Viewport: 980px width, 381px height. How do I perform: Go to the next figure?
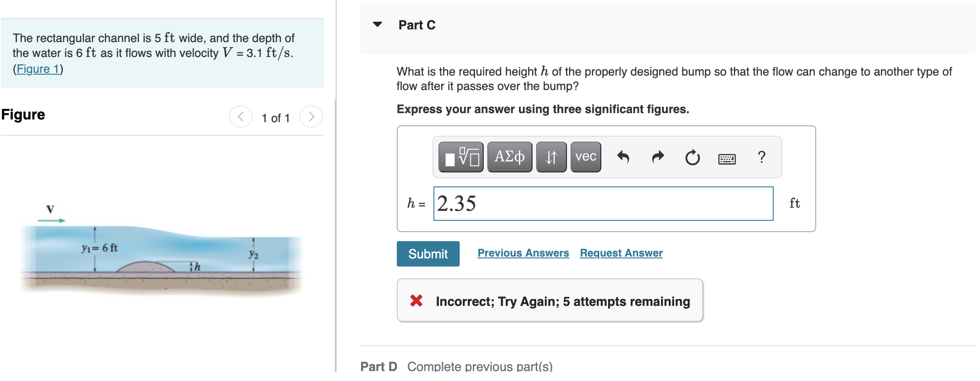311,117
